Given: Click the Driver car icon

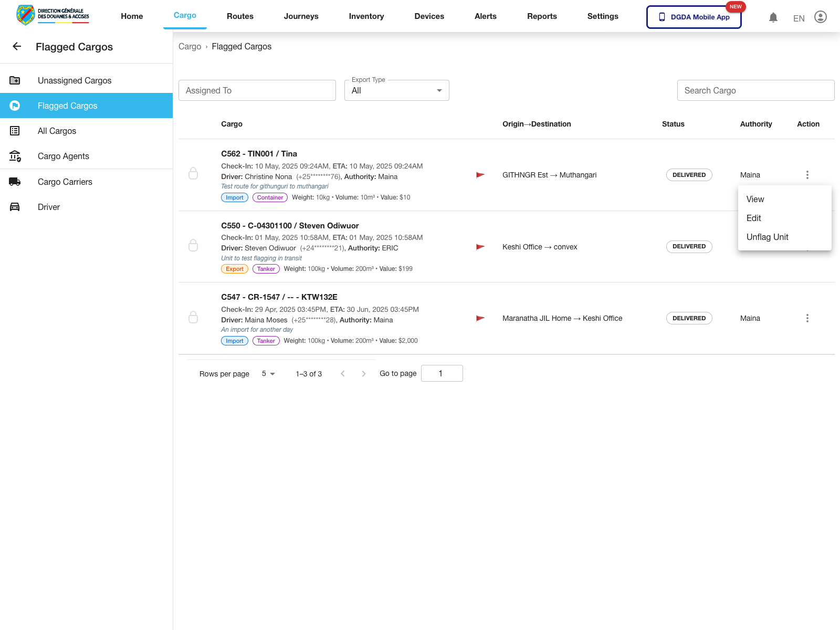Looking at the screenshot, I should [15, 207].
